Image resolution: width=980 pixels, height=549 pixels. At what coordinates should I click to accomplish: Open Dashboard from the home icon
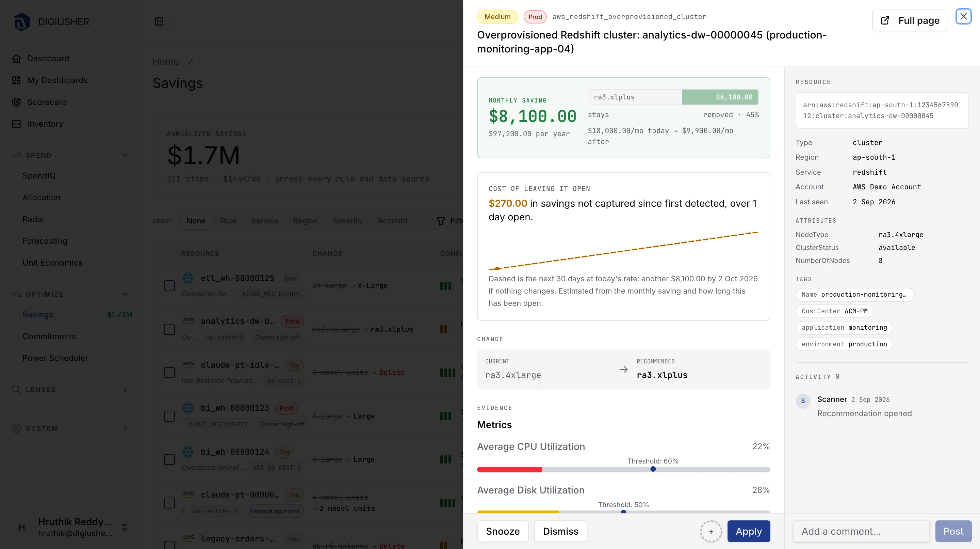pos(16,59)
